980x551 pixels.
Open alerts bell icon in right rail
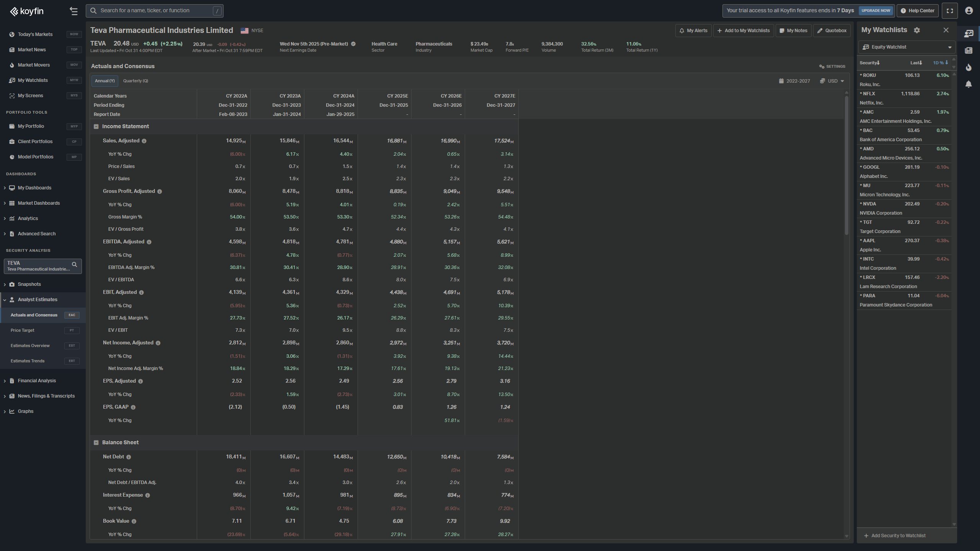tap(969, 84)
